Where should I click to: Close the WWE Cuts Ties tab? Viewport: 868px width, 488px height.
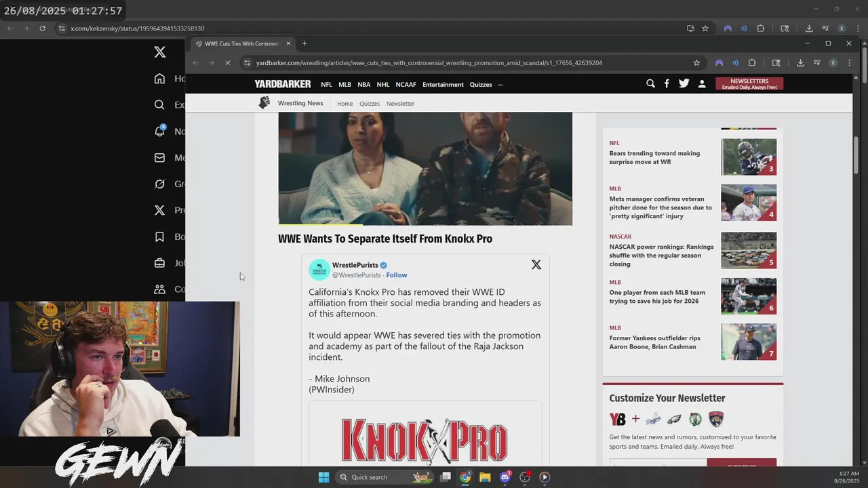[x=288, y=43]
